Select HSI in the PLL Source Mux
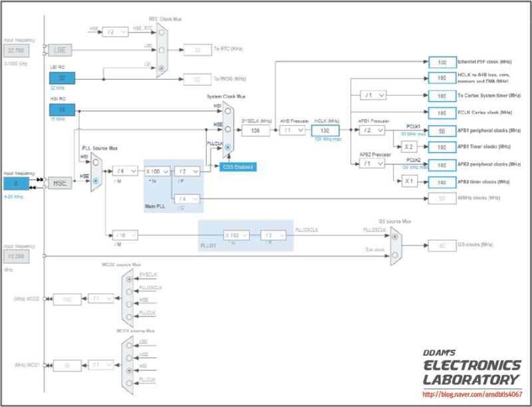The image size is (532, 407). (x=96, y=162)
